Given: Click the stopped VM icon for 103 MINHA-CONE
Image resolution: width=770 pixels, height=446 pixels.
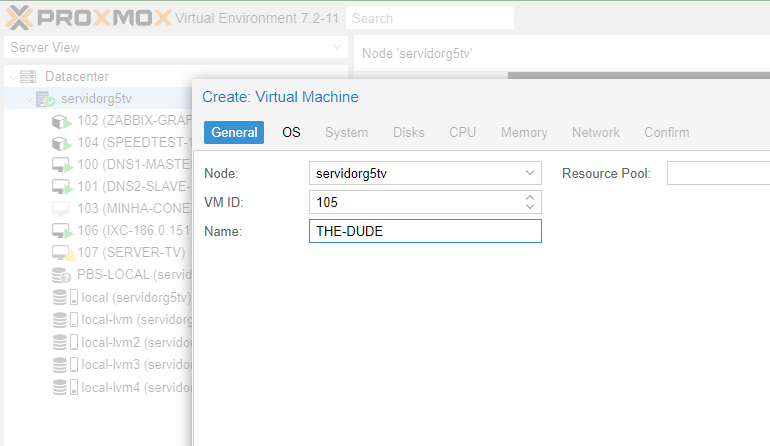Looking at the screenshot, I should pos(61,208).
